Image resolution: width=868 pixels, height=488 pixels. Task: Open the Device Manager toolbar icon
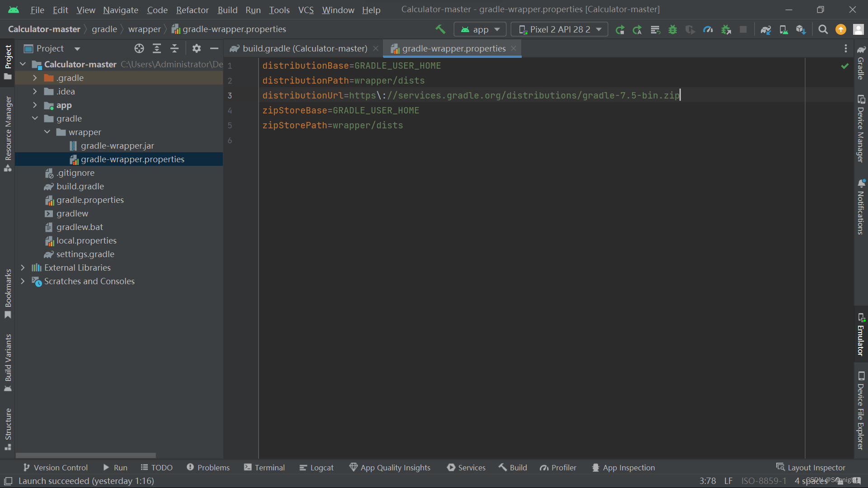783,30
